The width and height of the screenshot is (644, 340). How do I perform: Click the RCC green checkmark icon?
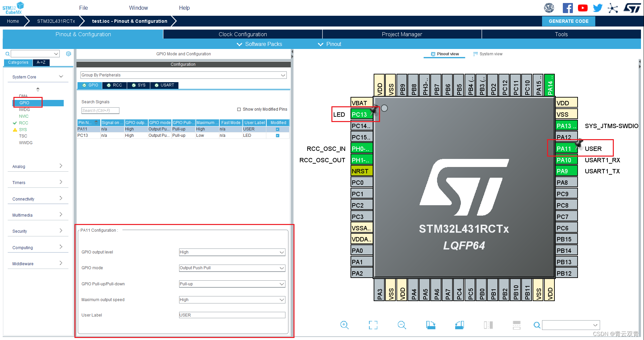pyautogui.click(x=15, y=123)
